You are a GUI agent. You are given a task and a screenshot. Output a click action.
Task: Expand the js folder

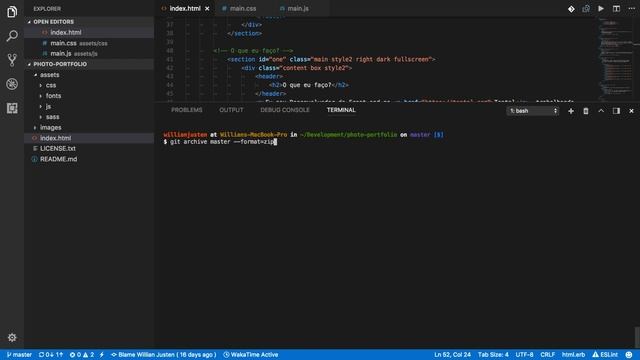pyautogui.click(x=48, y=107)
